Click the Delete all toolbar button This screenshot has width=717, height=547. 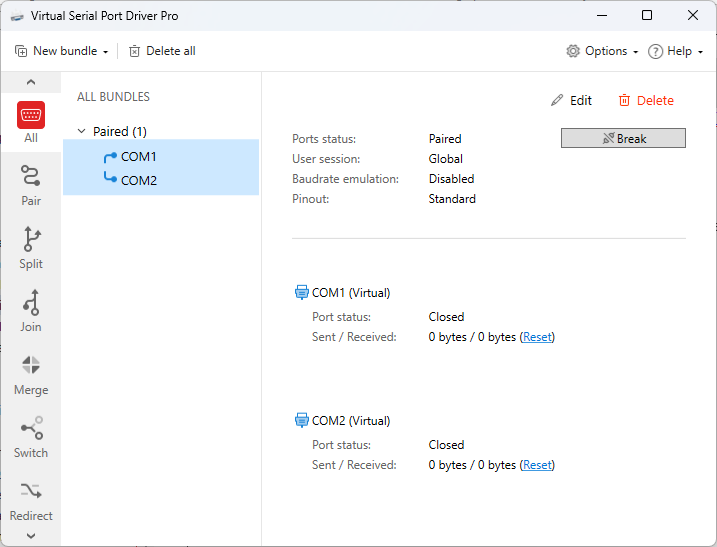point(162,51)
